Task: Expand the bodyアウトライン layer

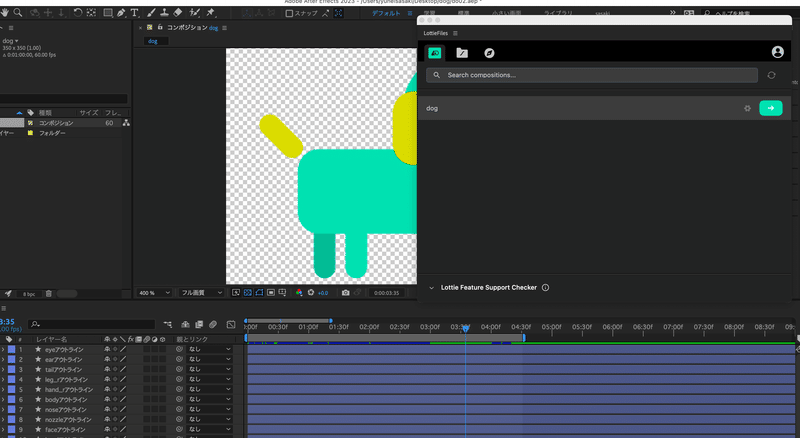Action: 3,400
